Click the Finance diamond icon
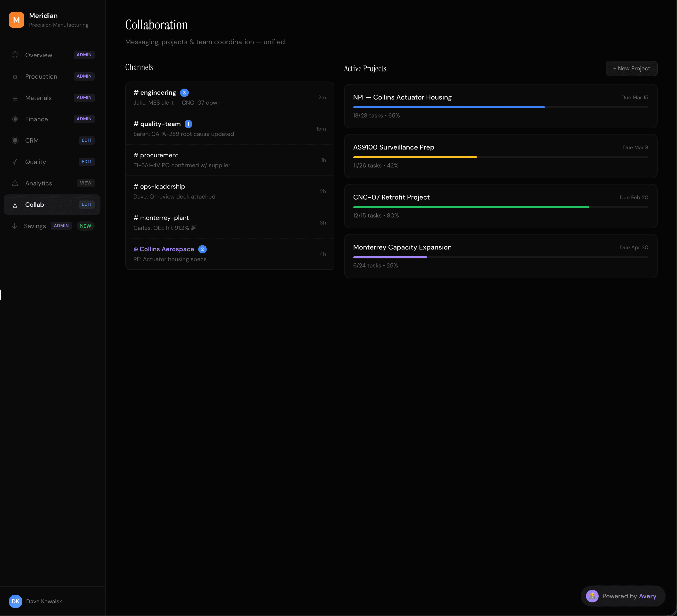Screen dimensions: 677x616 [x=15, y=119]
